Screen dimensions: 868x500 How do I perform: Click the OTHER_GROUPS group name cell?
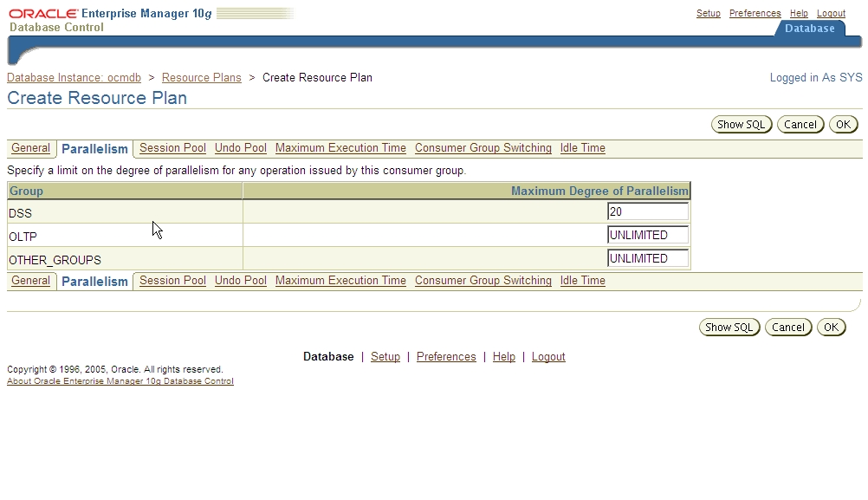[125, 258]
